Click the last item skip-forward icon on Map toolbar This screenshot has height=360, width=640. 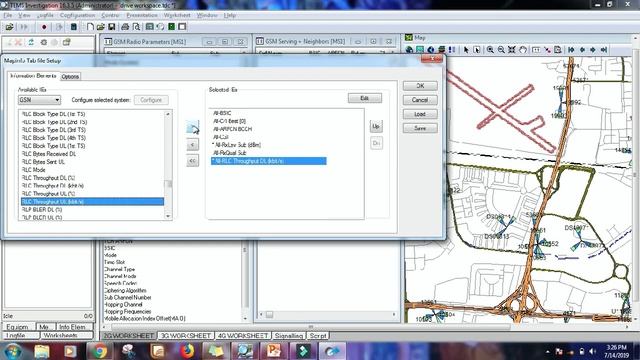(604, 50)
